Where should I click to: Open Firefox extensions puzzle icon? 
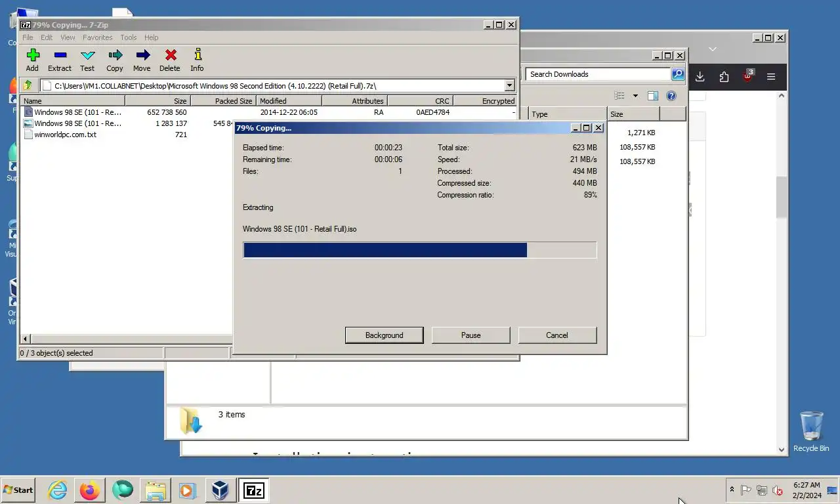[724, 77]
